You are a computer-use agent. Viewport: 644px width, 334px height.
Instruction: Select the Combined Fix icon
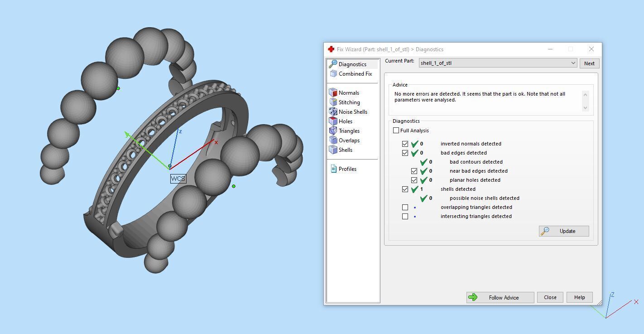coord(333,73)
